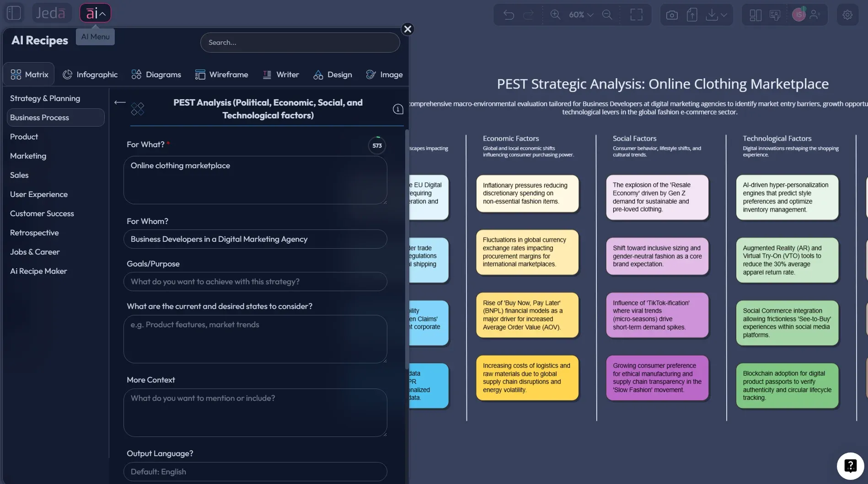Switch to the Writer tab
This screenshot has width=868, height=484.
pos(281,74)
